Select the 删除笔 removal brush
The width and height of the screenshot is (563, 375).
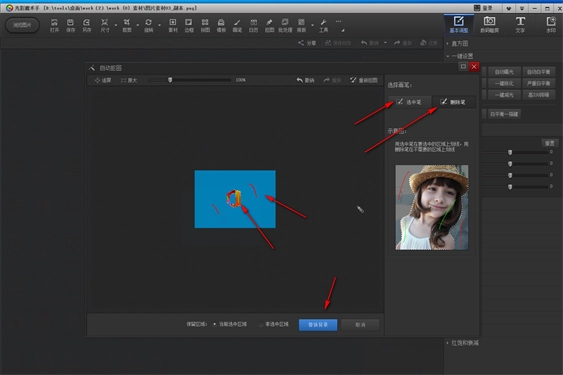point(454,102)
